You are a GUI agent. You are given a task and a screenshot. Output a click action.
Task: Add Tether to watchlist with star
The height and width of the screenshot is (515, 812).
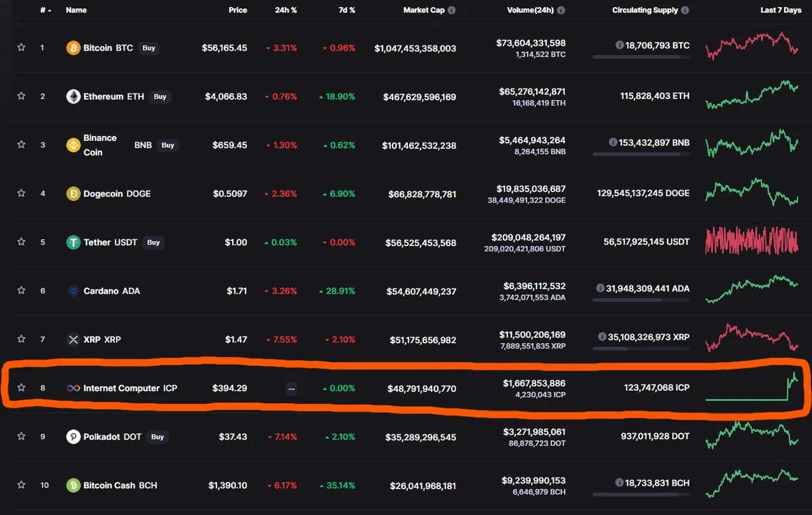point(21,242)
